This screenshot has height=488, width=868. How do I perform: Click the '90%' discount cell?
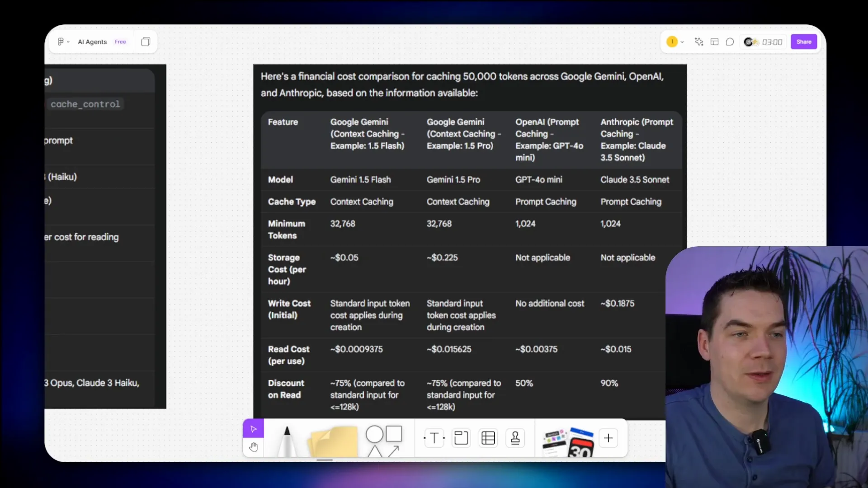pos(609,383)
